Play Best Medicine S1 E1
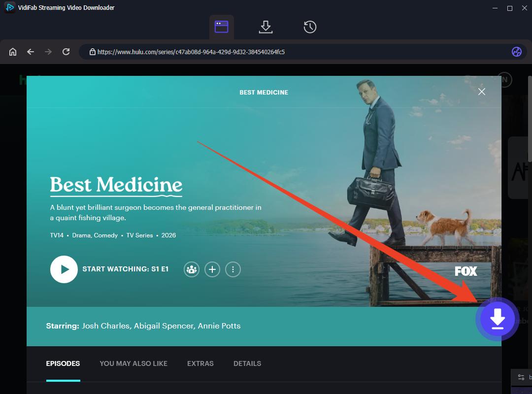Screen dimensions: 532x394 click(x=64, y=269)
